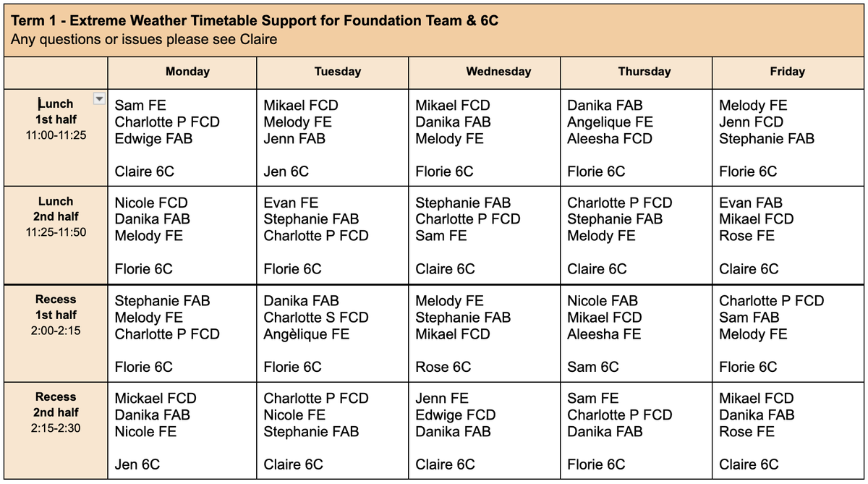The image size is (868, 484).
Task: Click the Recess 2nd half row label
Action: point(56,412)
